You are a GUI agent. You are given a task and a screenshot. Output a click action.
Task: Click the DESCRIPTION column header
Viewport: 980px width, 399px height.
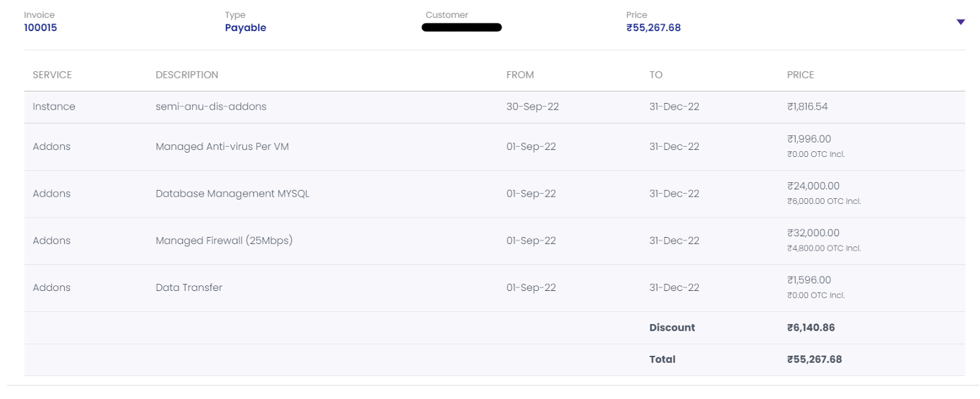(187, 75)
